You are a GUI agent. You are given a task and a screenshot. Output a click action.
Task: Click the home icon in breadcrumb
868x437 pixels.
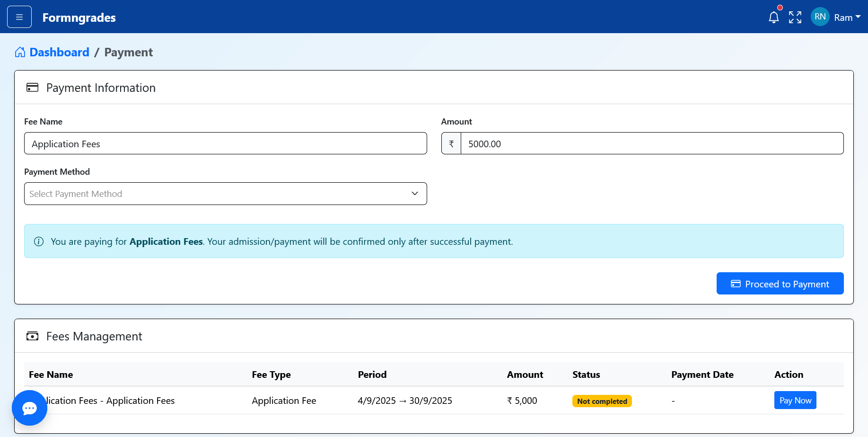coord(19,52)
